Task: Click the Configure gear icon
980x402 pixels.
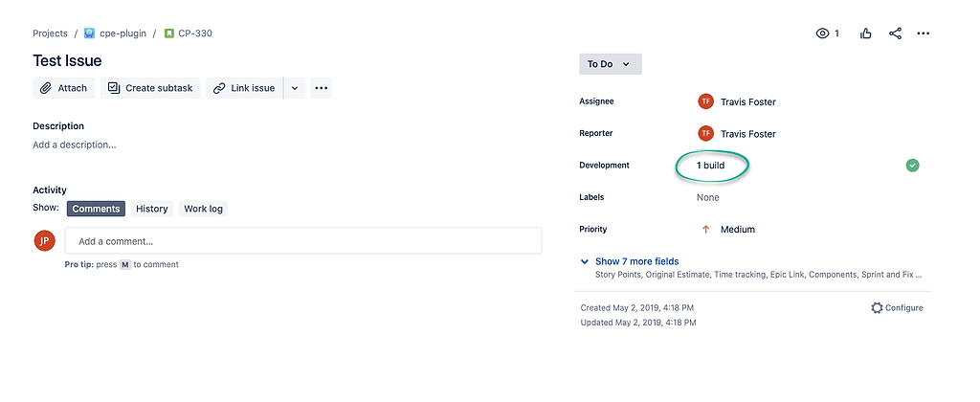Action: [x=877, y=308]
